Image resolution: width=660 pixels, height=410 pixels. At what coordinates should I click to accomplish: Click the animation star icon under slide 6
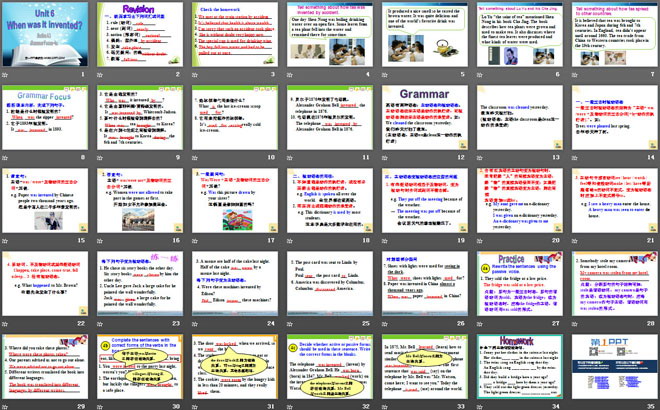click(480, 75)
